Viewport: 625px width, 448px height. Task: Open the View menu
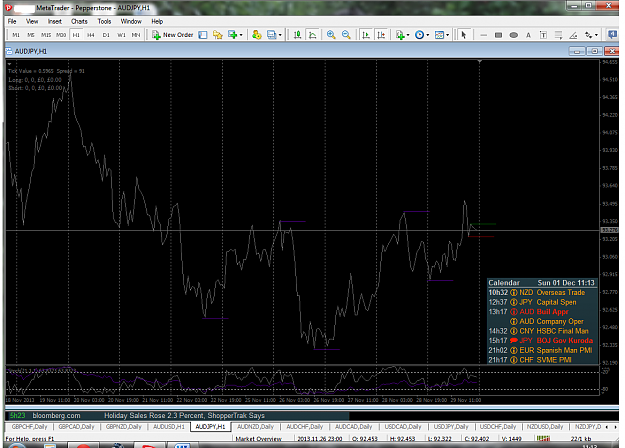pyautogui.click(x=32, y=22)
